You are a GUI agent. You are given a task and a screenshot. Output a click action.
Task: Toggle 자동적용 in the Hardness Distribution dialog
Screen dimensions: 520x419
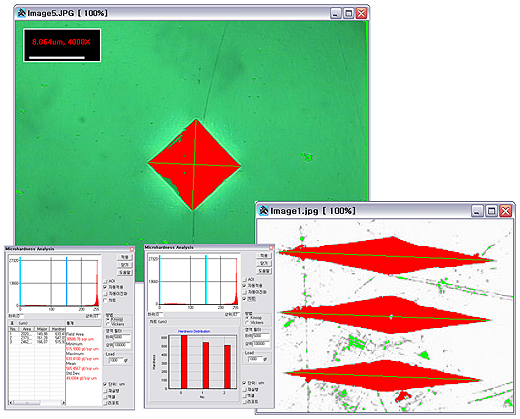pos(245,286)
